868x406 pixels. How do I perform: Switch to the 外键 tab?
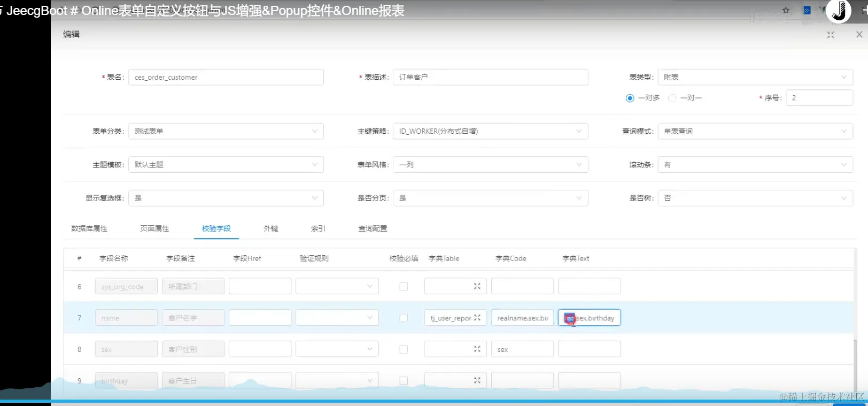[271, 228]
